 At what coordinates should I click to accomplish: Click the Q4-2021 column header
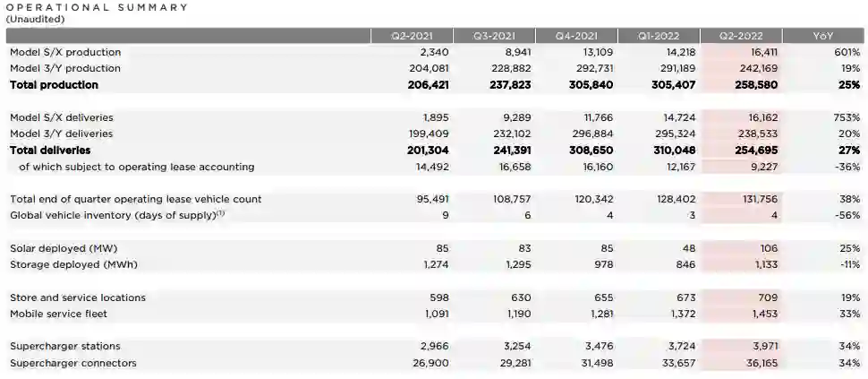tap(575, 36)
